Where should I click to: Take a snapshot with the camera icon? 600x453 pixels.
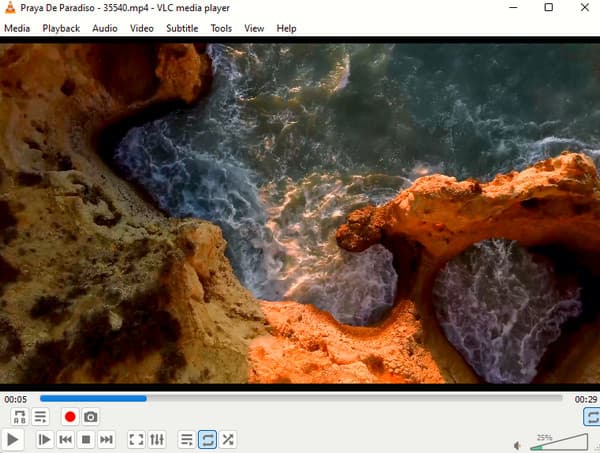point(91,417)
